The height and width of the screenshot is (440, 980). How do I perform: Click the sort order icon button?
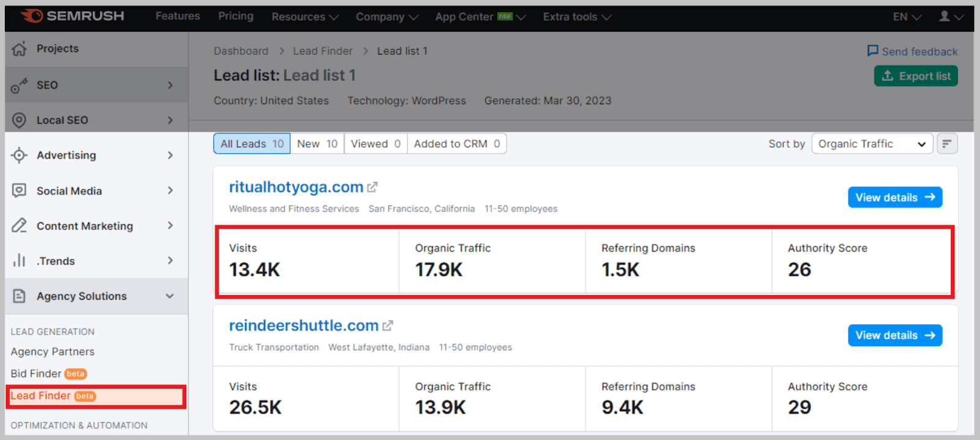pos(947,143)
